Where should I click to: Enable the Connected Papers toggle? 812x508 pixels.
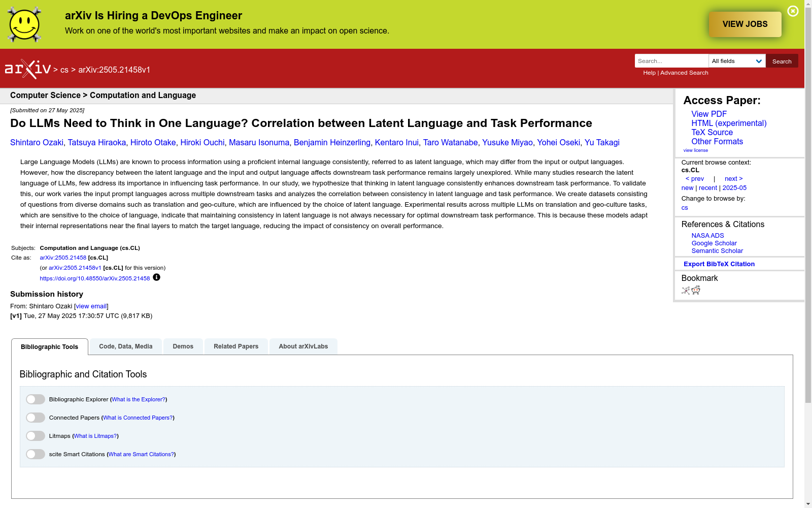tap(36, 418)
